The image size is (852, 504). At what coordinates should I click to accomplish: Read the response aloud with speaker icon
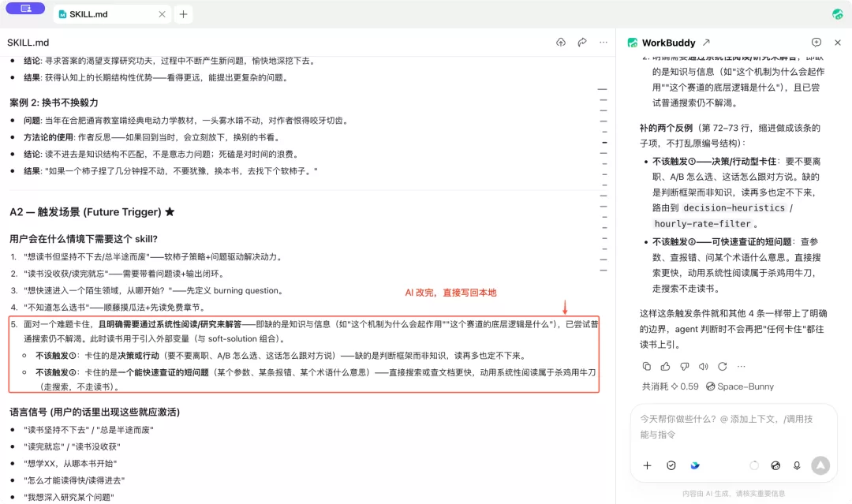click(x=703, y=367)
